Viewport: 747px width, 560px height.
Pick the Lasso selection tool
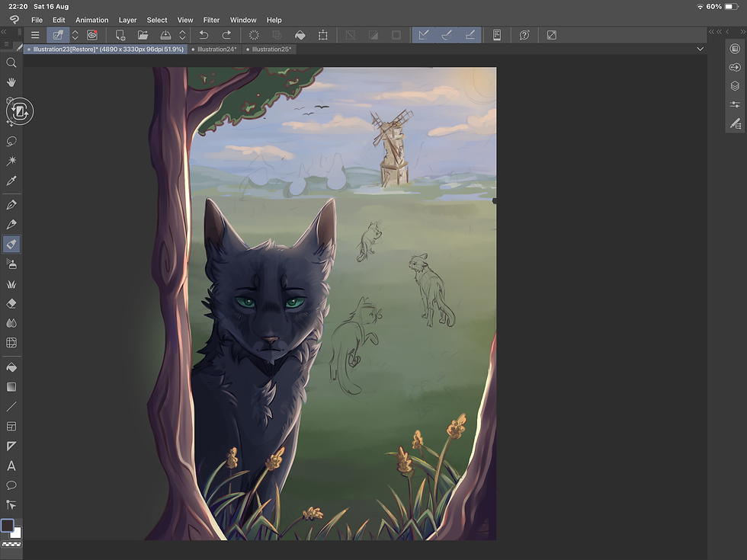point(11,142)
